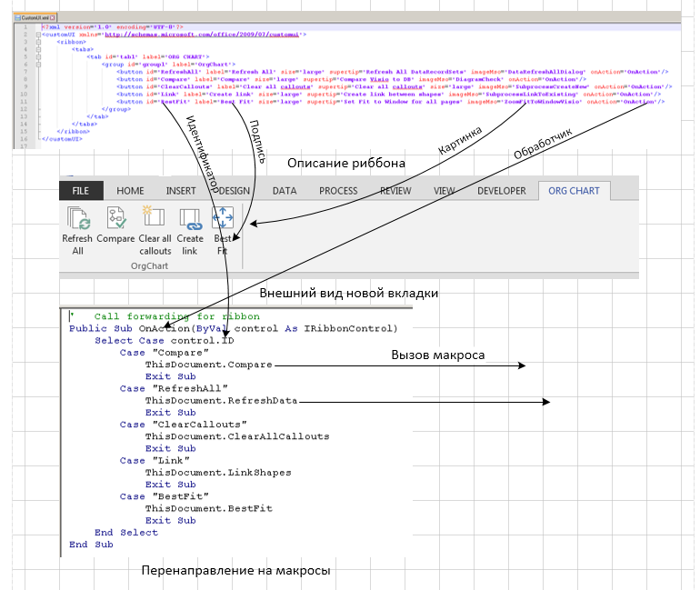Click the 'Clear all callouts' label text
The height and width of the screenshot is (590, 700).
pos(155,245)
